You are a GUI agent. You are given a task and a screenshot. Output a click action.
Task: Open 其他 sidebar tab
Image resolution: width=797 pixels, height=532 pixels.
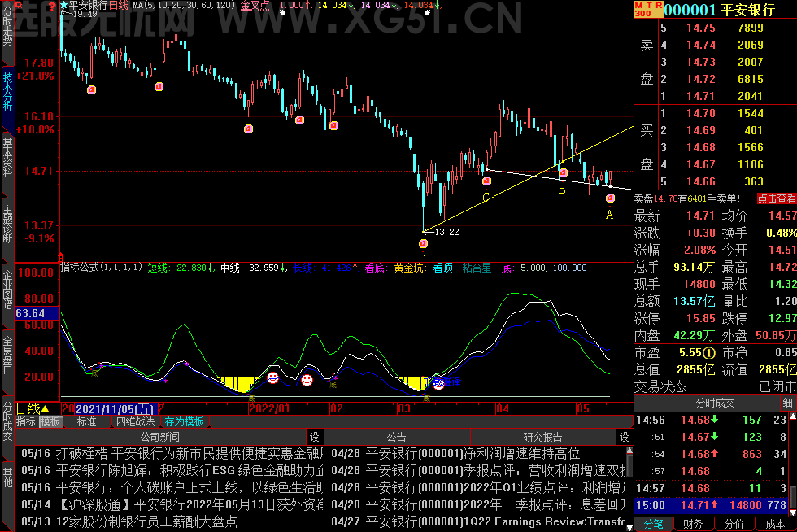point(7,477)
